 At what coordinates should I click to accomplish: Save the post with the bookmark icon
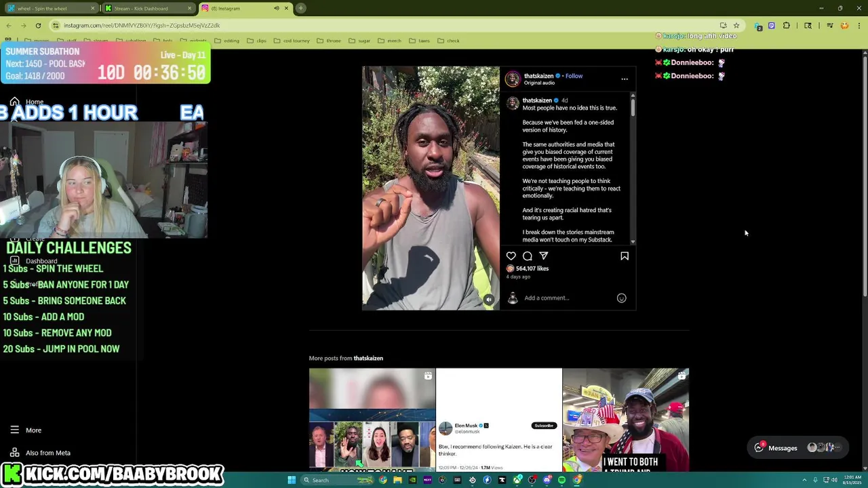(x=625, y=256)
